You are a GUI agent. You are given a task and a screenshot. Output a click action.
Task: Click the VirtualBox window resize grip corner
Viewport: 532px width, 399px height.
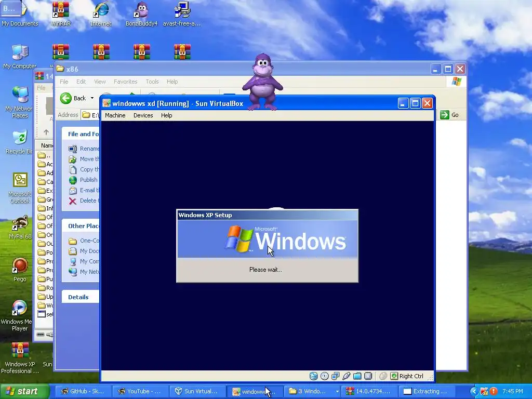tap(431, 377)
